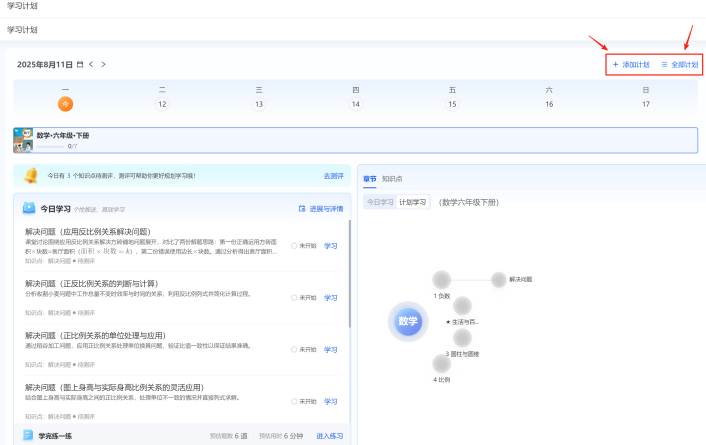Image resolution: width=706 pixels, height=445 pixels.
Task: Click 进入练习 to enter practice
Action: click(x=329, y=436)
